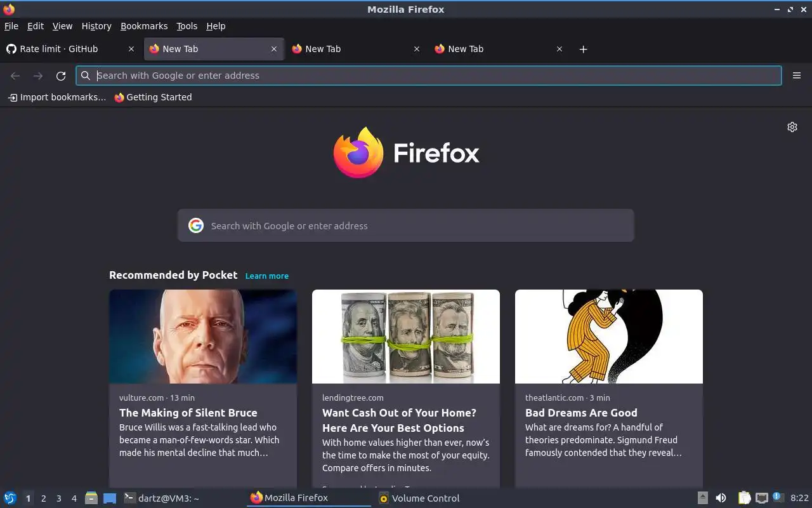The height and width of the screenshot is (508, 812).
Task: Click the large Firefox logo
Action: 358,152
